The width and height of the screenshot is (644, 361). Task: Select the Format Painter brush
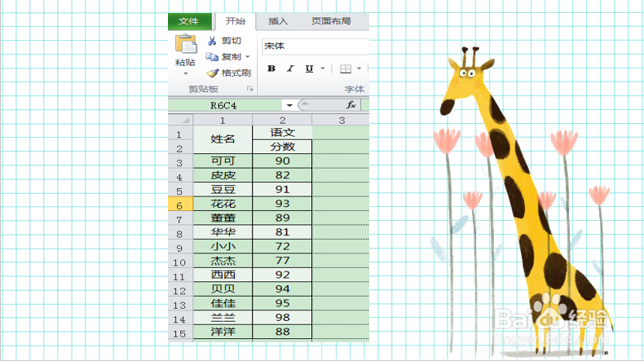[x=212, y=73]
